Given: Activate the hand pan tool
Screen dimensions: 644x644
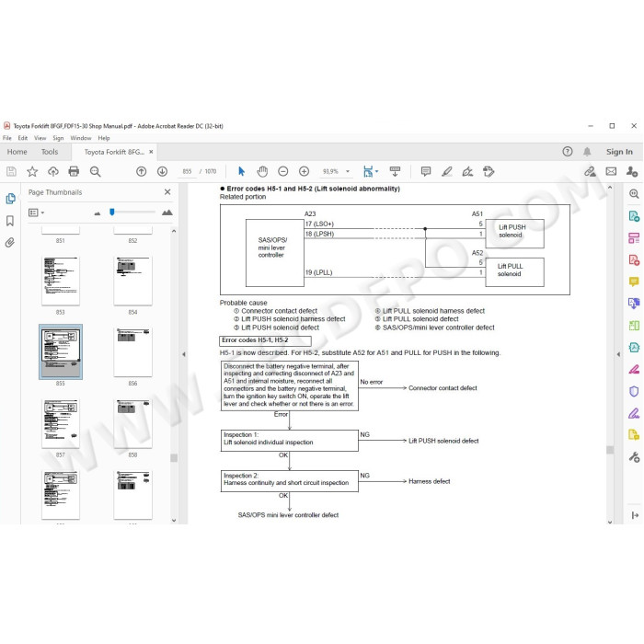Looking at the screenshot, I should tap(262, 171).
